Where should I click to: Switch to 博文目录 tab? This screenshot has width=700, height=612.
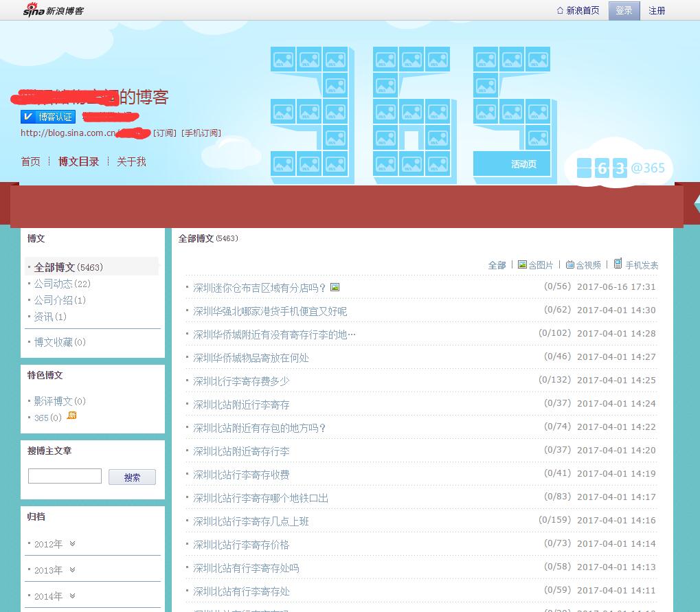[x=78, y=161]
